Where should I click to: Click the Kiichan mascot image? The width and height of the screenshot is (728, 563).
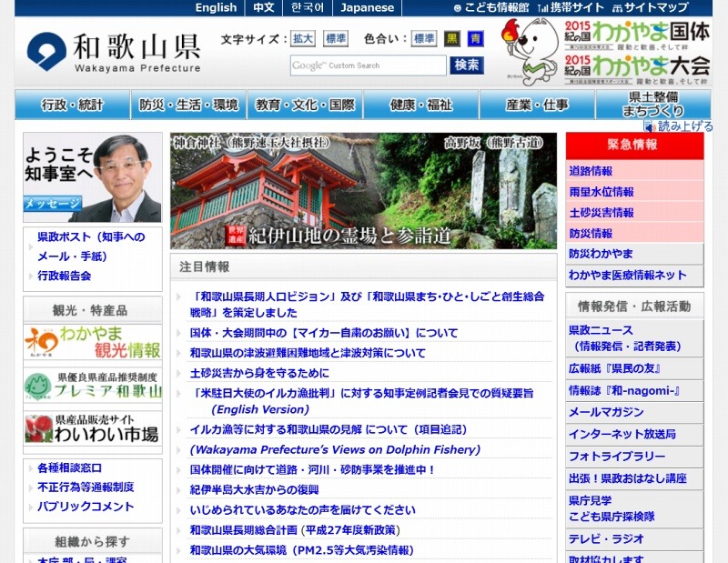tap(531, 52)
